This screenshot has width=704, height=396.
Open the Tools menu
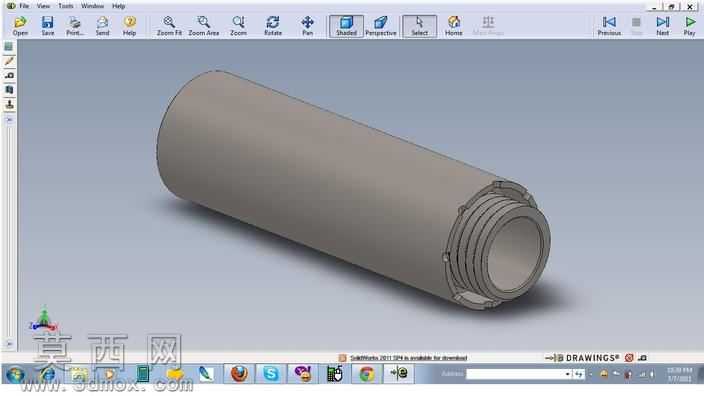tap(66, 6)
